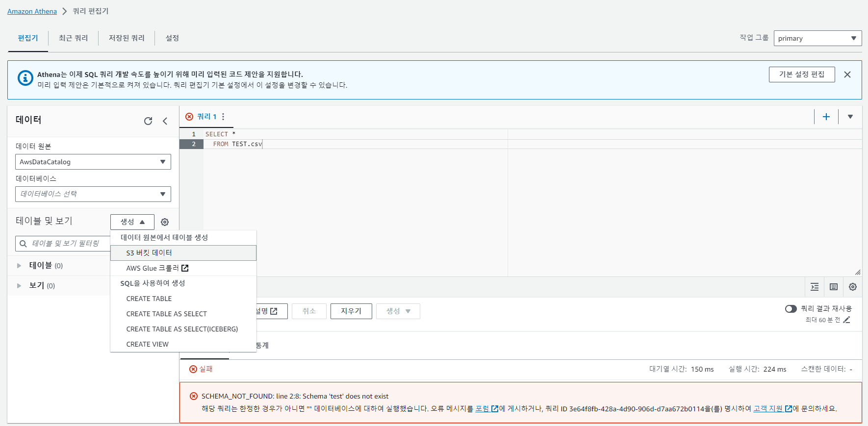Collapse the data side panel
Image resolution: width=868 pixels, height=426 pixels.
click(x=165, y=121)
